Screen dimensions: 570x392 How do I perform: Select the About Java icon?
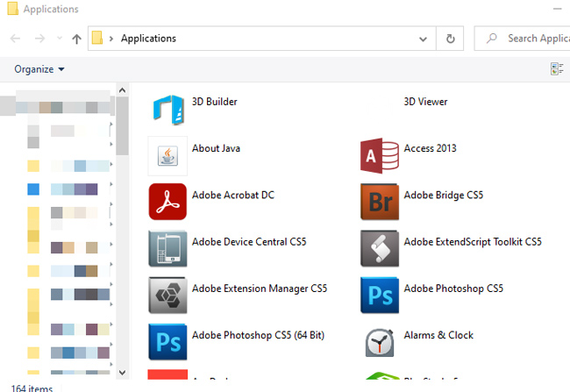(x=167, y=156)
